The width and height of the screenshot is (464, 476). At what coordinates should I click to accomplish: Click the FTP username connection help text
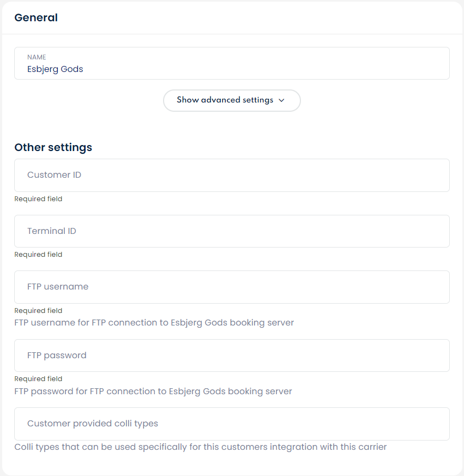pos(154,323)
